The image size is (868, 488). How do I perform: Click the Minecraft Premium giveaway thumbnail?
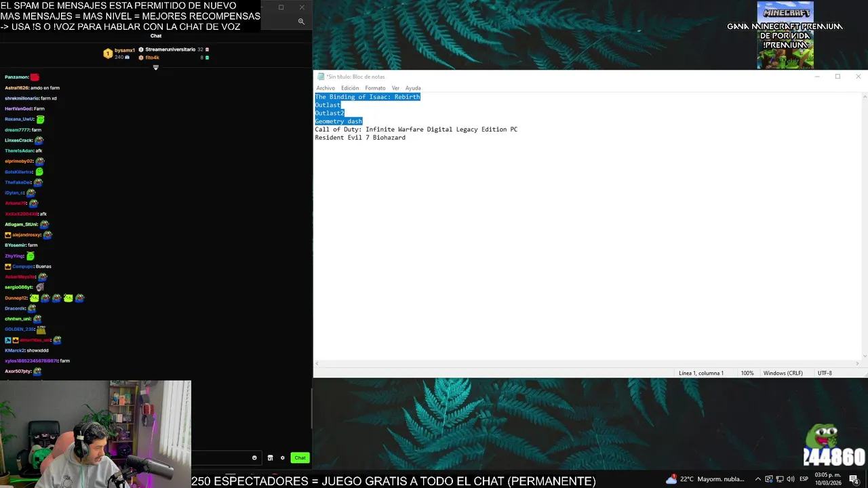coord(785,35)
